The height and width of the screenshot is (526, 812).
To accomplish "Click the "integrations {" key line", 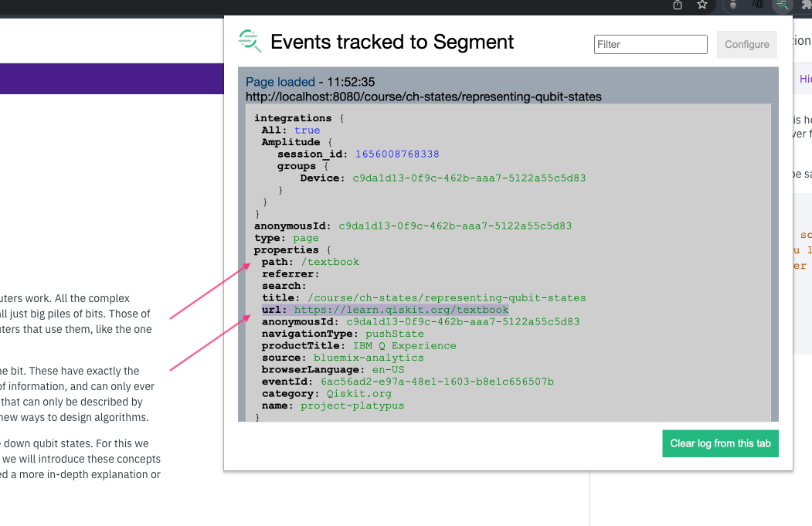I will pyautogui.click(x=299, y=118).
